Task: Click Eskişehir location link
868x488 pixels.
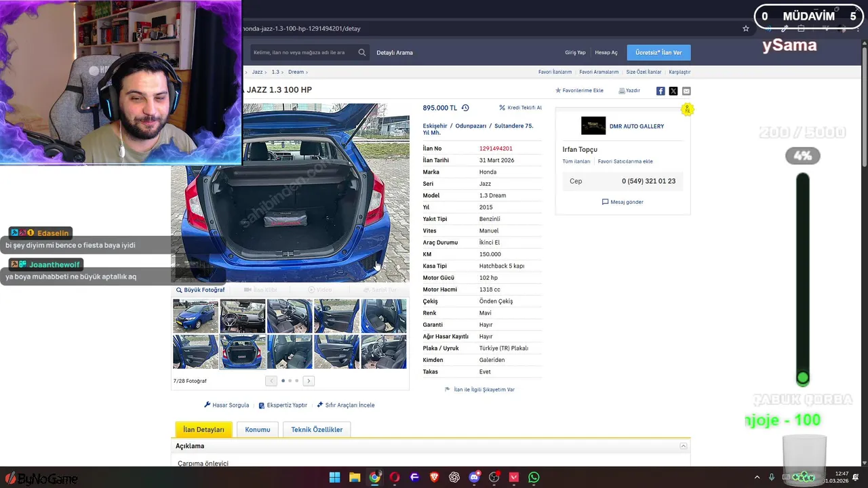Action: (435, 126)
